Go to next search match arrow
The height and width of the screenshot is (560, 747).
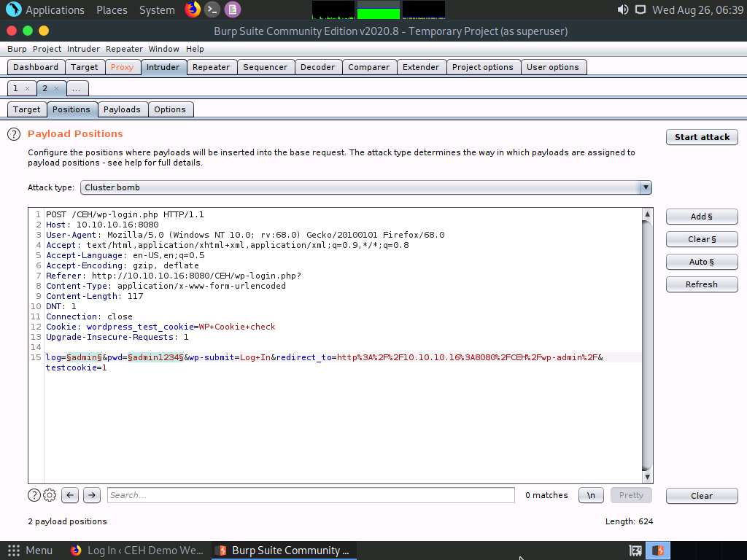[92, 495]
